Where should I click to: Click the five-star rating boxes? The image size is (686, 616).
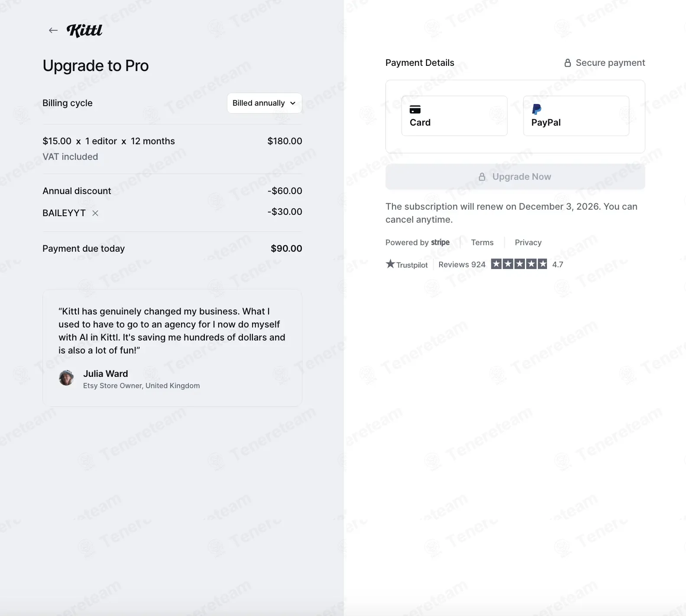pyautogui.click(x=519, y=264)
